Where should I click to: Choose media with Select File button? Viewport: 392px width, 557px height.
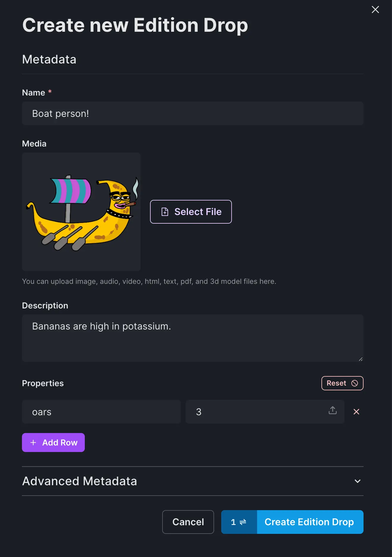[x=191, y=212]
